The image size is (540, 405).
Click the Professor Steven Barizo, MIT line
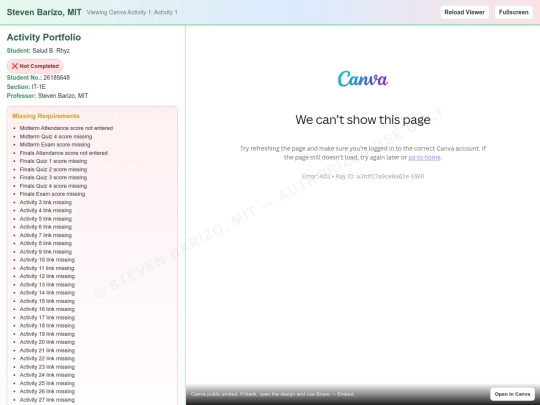point(48,96)
